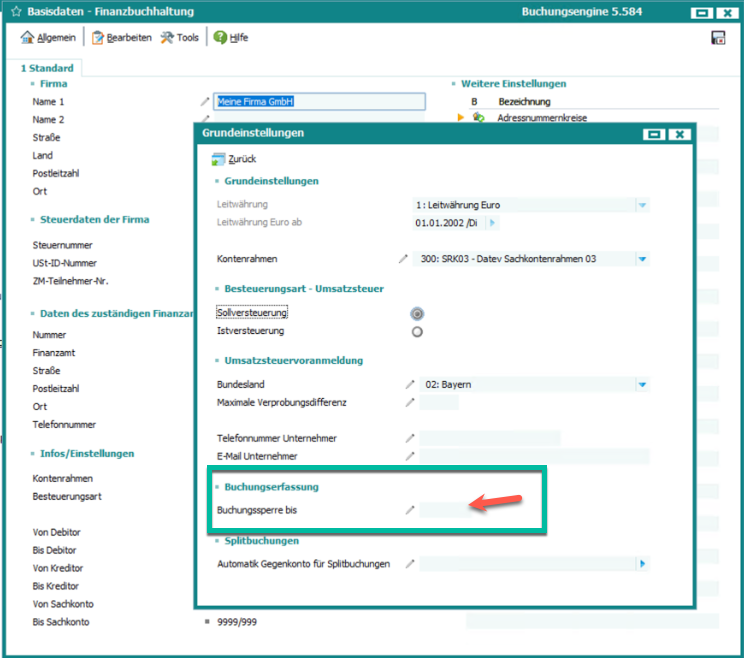Click the pencil icon next to Kontenrahmen
This screenshot has width=744, height=658.
[x=404, y=258]
